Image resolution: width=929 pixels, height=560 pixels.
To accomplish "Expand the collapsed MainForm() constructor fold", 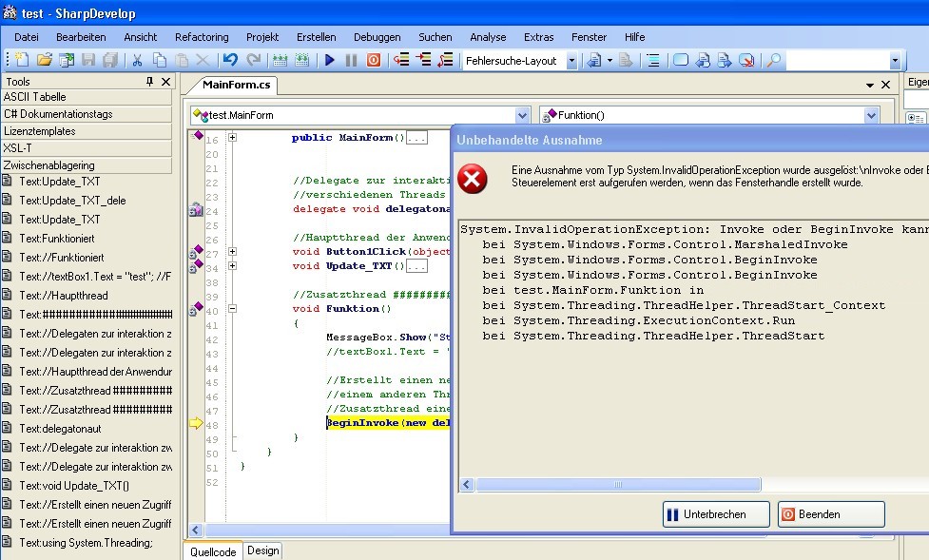I will click(233, 137).
